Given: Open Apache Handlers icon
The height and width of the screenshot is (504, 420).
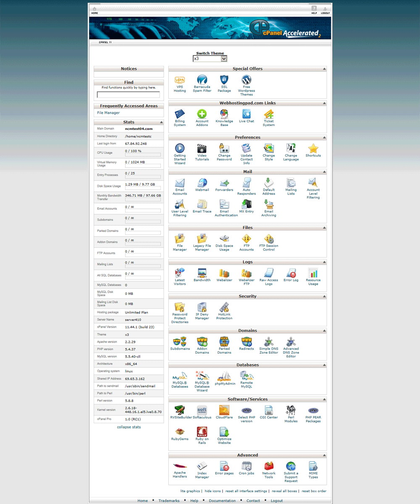Looking at the screenshot, I should click(x=180, y=466).
